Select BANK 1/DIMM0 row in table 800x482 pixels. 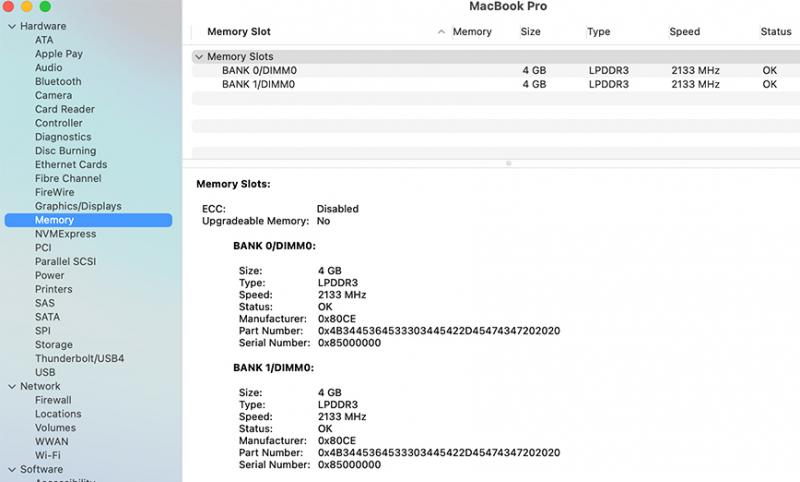[259, 85]
